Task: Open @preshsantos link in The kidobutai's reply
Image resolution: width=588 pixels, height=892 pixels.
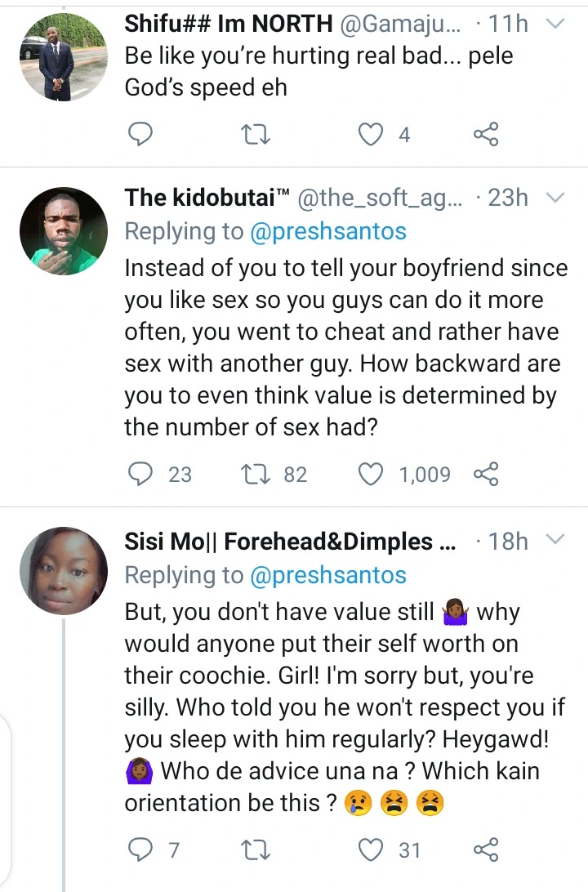Action: point(327,232)
